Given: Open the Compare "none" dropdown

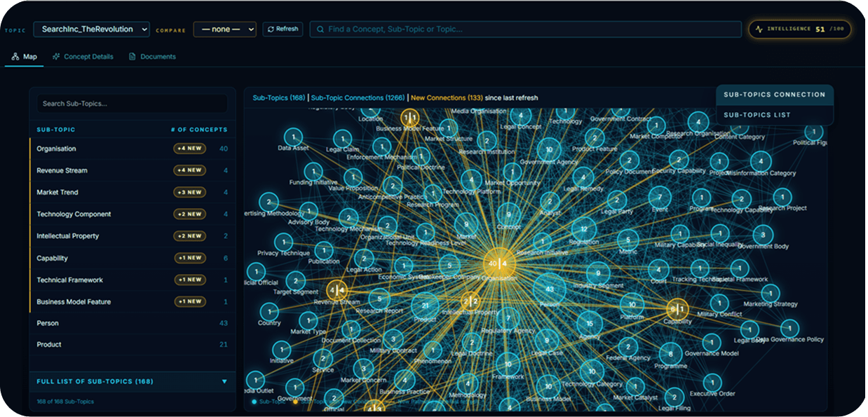Looking at the screenshot, I should [x=224, y=29].
